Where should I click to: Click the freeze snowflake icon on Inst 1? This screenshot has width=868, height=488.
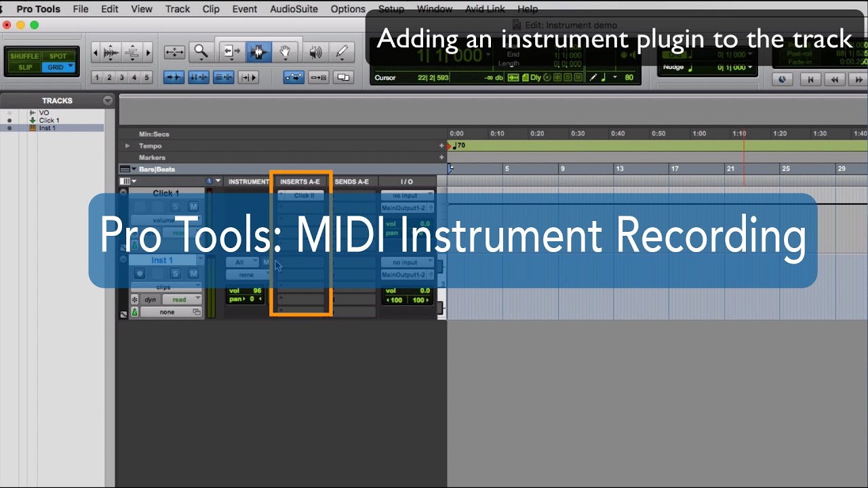point(135,300)
